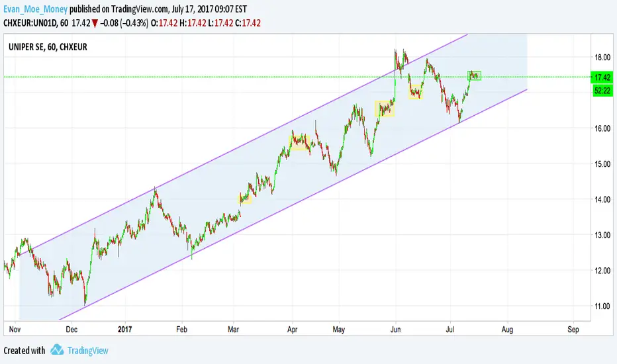617x364 pixels.
Task: Click the 15.00 price axis label
Action: 602,163
